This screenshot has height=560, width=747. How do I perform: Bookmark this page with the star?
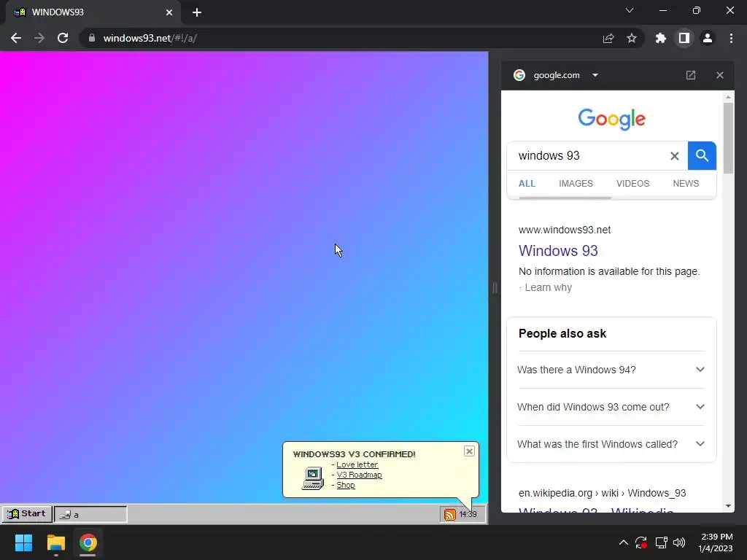pyautogui.click(x=632, y=38)
